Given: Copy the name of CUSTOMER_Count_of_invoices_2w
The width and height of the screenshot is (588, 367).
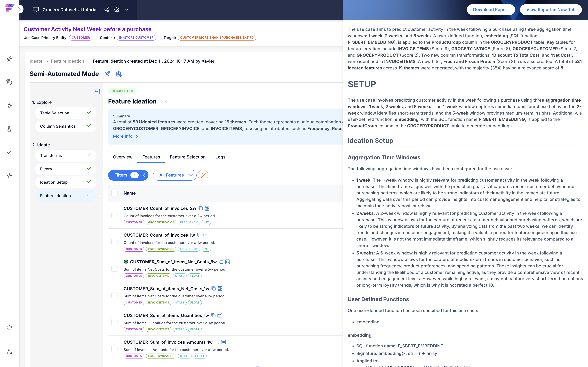Looking at the screenshot, I should [x=201, y=208].
